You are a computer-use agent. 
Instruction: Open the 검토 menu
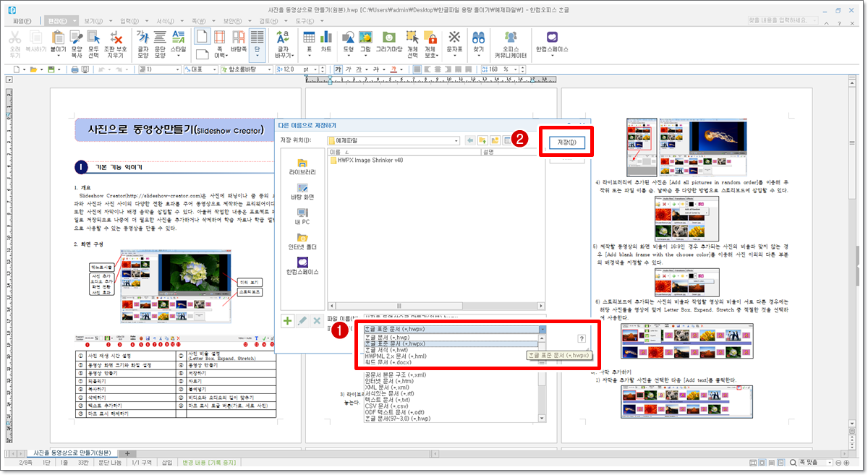[269, 21]
